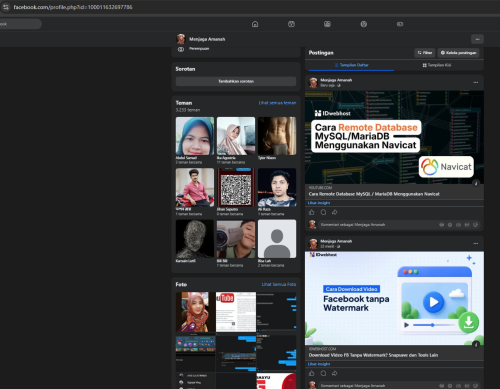Click comment field under the Watermark post
The height and width of the screenshot is (389, 500).
click(377, 386)
